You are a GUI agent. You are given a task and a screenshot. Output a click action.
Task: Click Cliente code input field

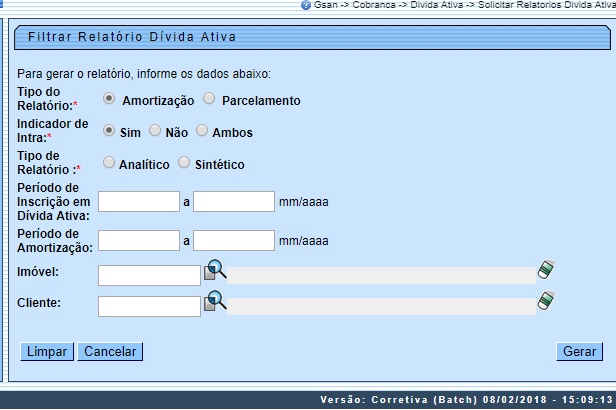pyautogui.click(x=149, y=306)
